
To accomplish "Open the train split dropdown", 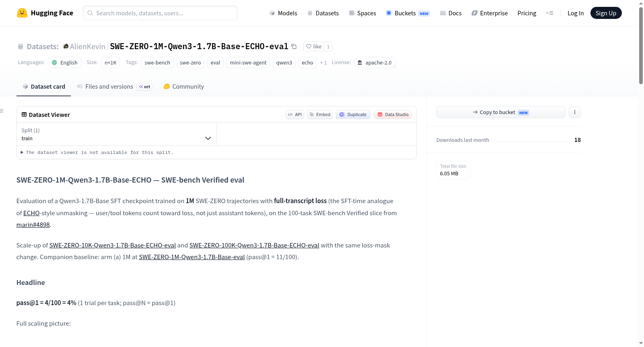I will point(116,134).
